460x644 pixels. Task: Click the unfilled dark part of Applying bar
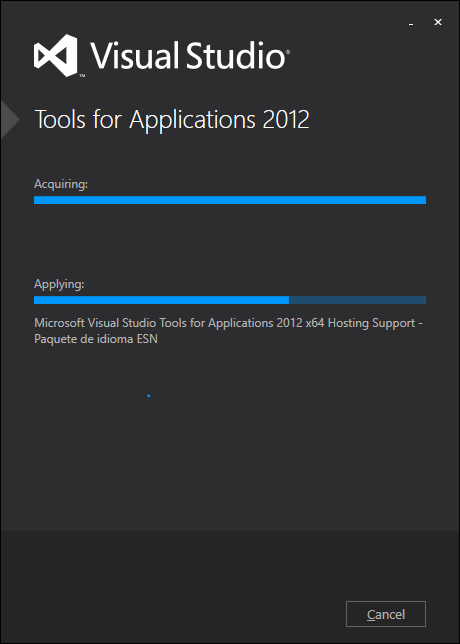357,300
